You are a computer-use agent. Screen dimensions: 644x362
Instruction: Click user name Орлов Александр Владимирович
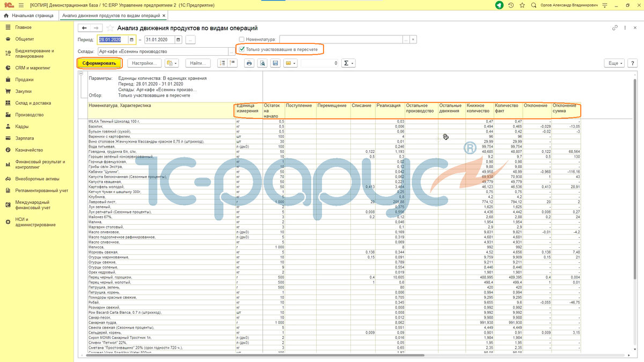tap(569, 5)
